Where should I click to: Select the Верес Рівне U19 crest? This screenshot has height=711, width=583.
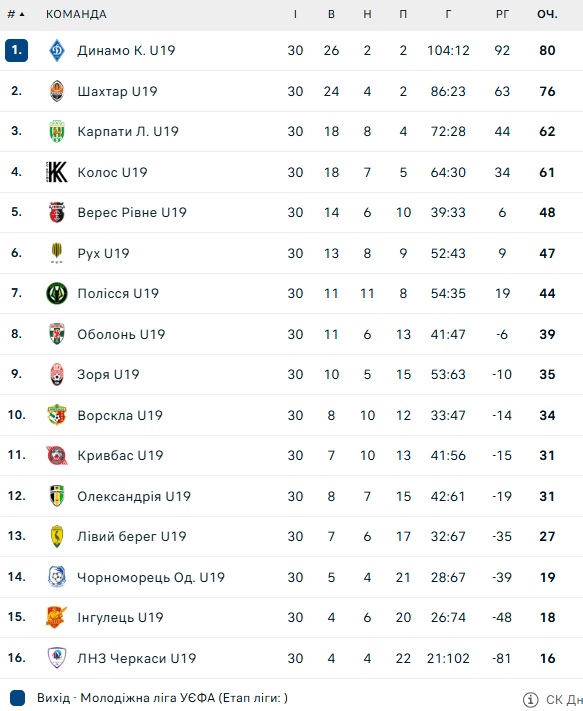(57, 212)
